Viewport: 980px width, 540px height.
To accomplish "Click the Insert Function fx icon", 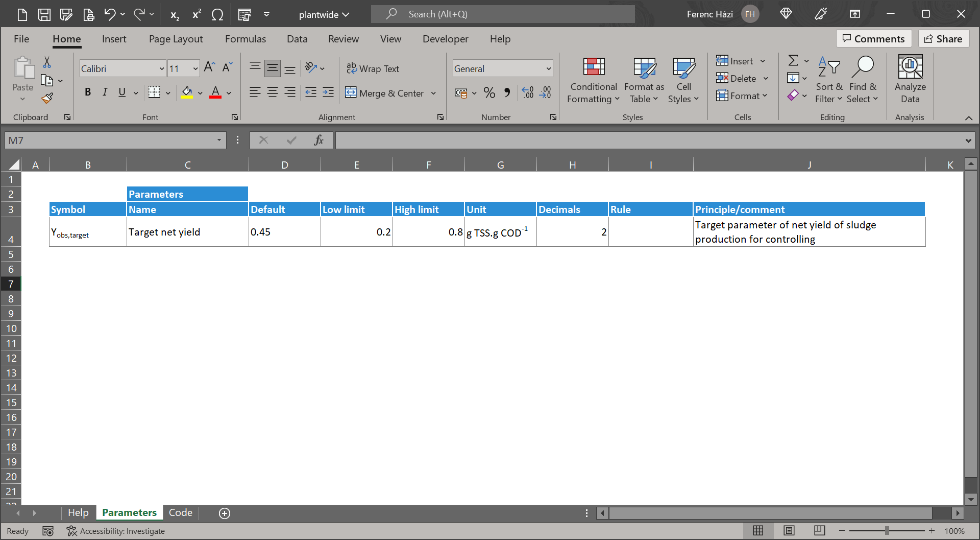I will tap(318, 140).
